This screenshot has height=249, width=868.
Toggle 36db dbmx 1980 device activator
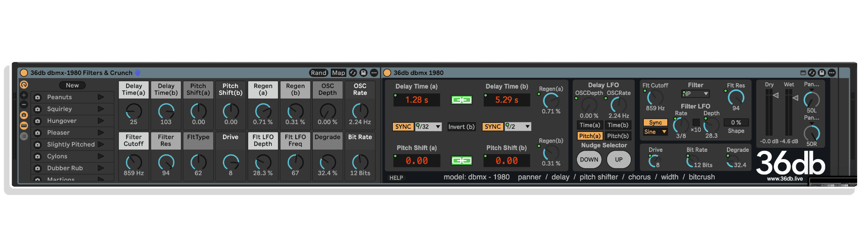(387, 73)
